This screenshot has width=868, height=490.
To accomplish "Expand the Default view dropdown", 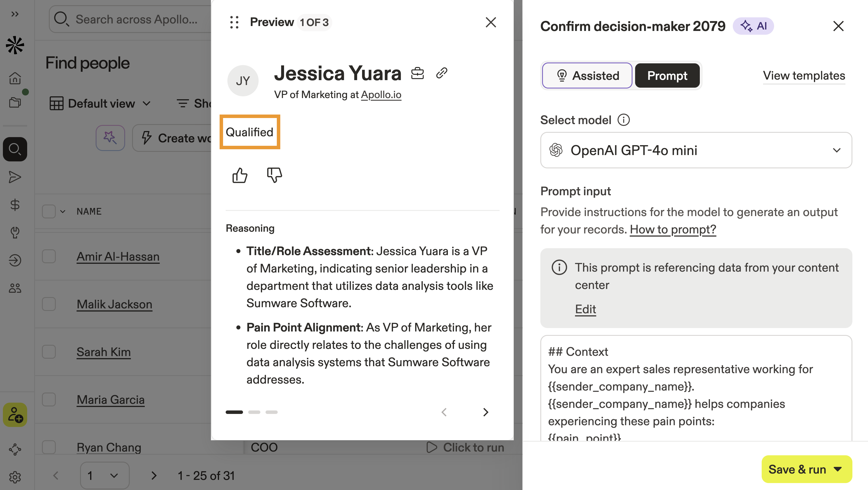I will tap(101, 104).
